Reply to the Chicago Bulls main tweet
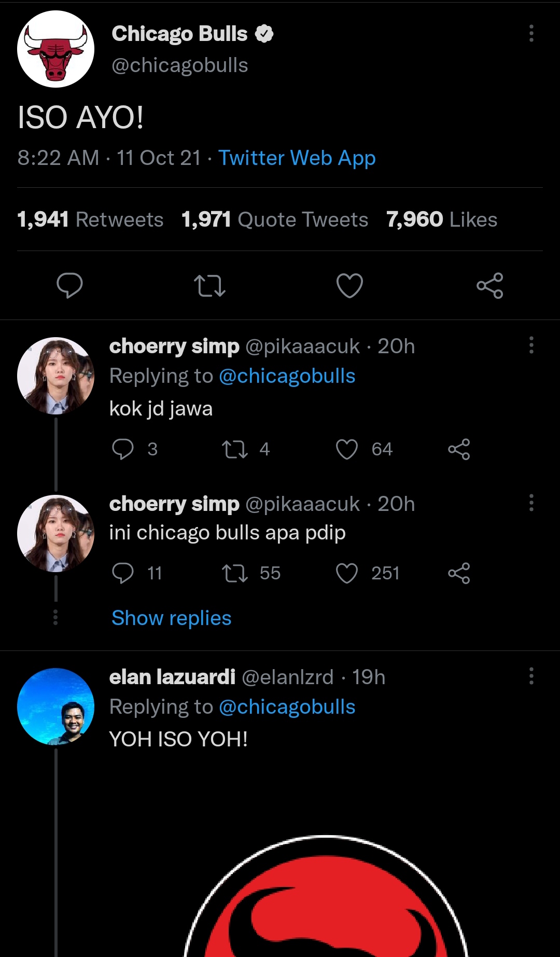Viewport: 560px width, 957px height. tap(69, 285)
